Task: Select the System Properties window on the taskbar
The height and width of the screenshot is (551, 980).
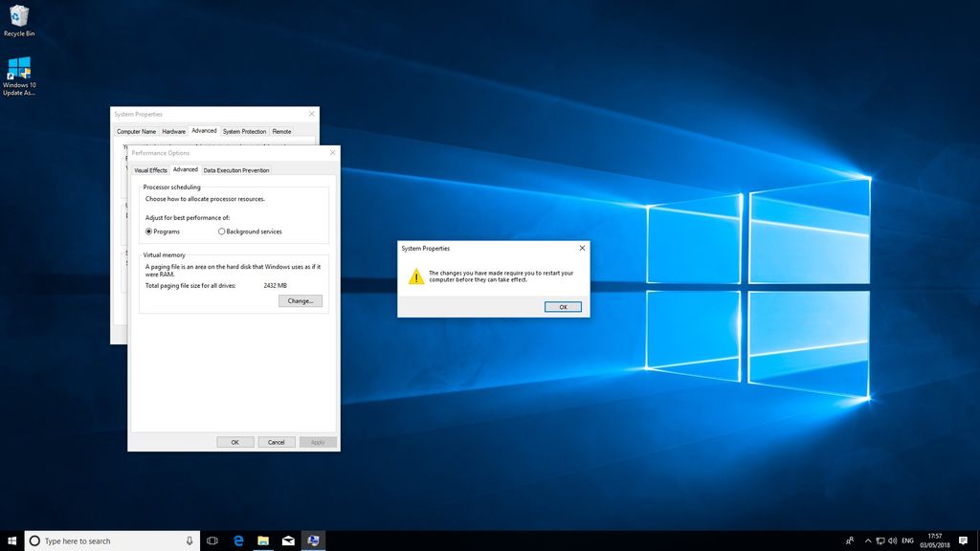Action: 313,540
